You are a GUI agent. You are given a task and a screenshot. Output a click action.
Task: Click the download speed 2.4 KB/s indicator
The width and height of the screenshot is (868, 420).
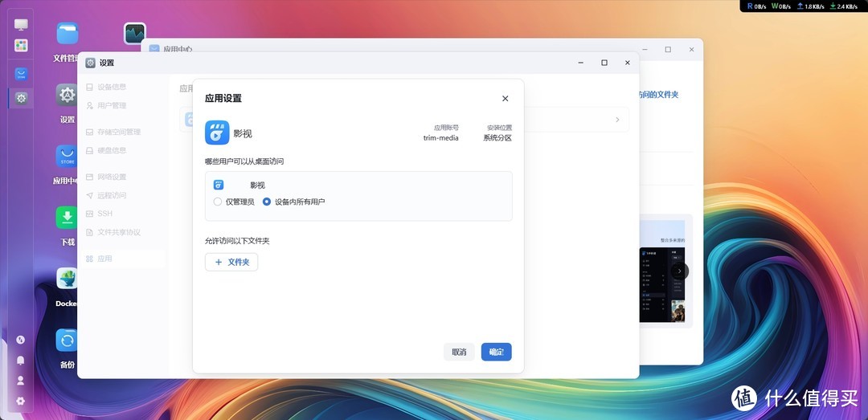click(x=844, y=6)
